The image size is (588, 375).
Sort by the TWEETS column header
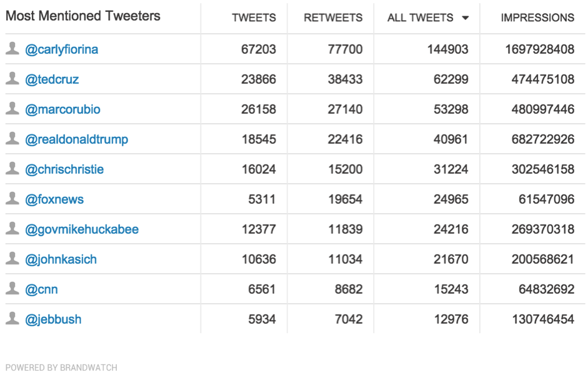pyautogui.click(x=254, y=17)
